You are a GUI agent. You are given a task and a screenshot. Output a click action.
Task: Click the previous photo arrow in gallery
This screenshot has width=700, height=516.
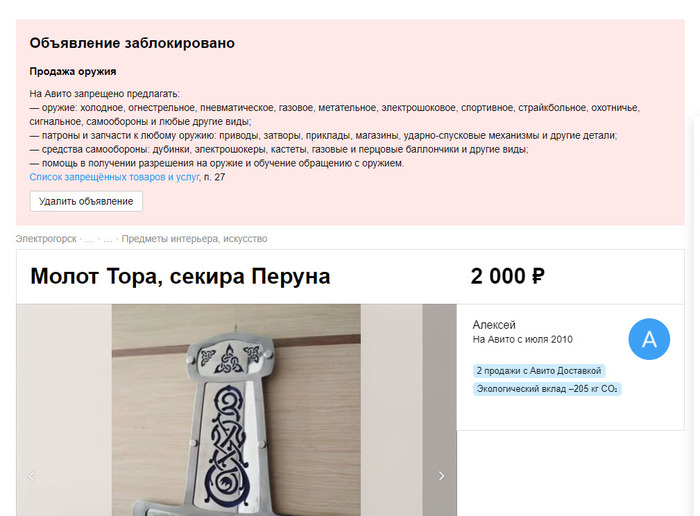click(x=32, y=476)
